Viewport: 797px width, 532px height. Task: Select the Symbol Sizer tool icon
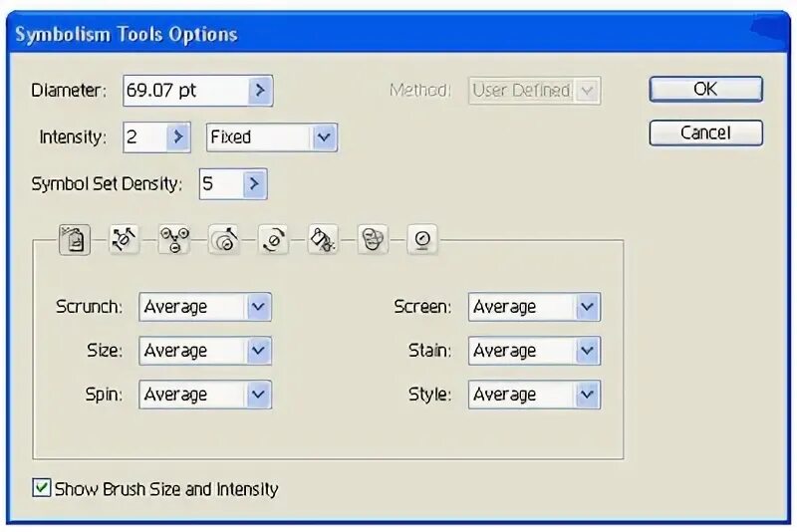pyautogui.click(x=223, y=239)
